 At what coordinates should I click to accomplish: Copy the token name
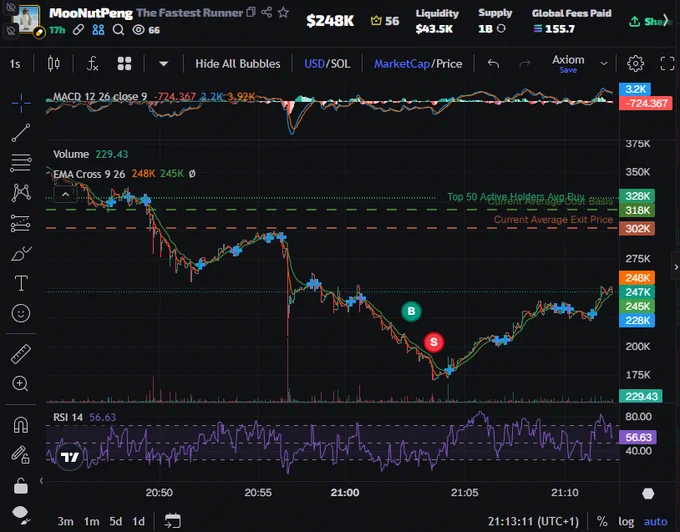tap(251, 12)
